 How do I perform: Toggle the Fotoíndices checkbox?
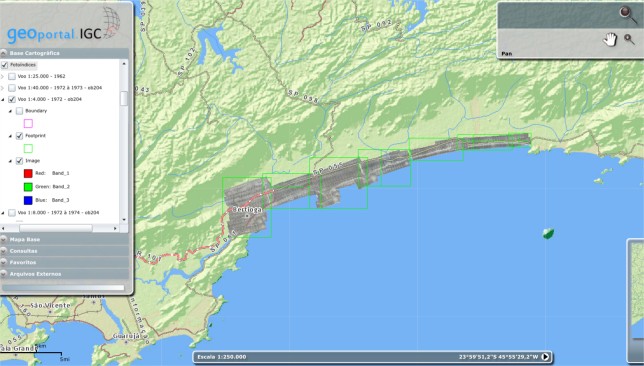[5, 65]
